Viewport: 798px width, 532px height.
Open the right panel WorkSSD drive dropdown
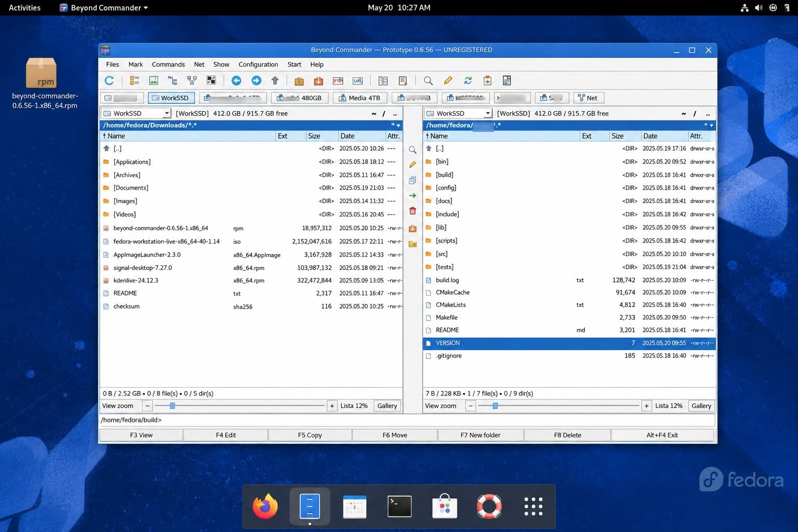click(488, 113)
